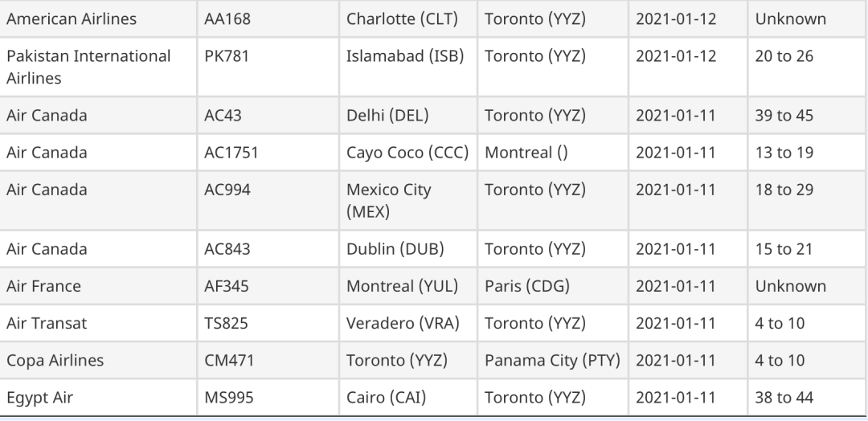Select the Montreal () destination cell

(553, 152)
